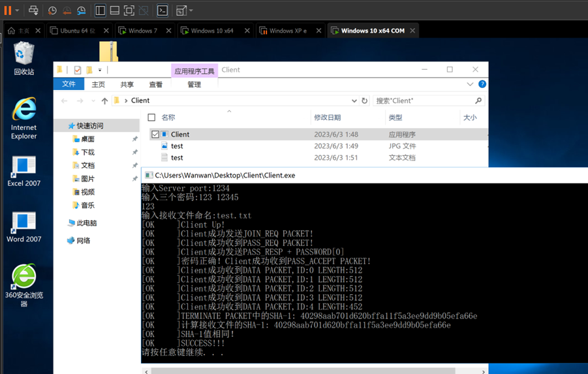This screenshot has height=374, width=588.
Task: Click the take snapshot clock icon
Action: point(52,10)
